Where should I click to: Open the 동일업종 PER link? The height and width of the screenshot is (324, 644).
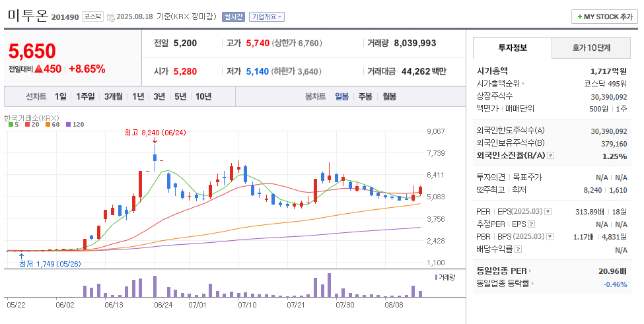click(504, 271)
